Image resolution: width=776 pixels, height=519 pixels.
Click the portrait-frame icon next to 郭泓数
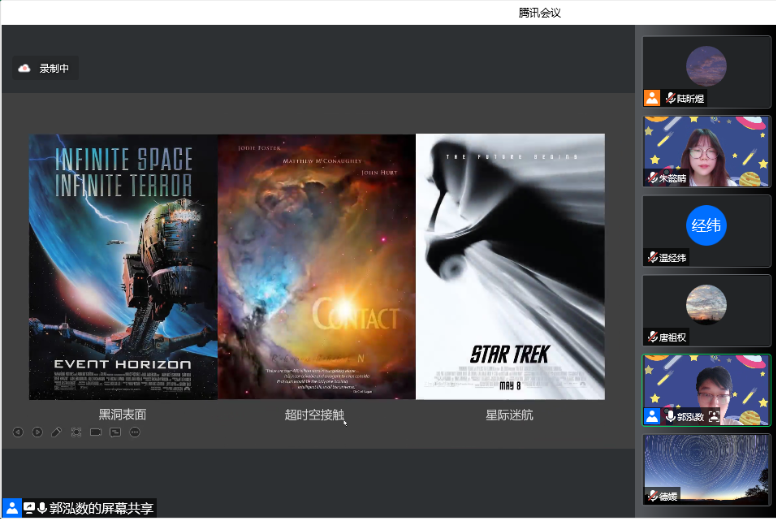(x=714, y=416)
